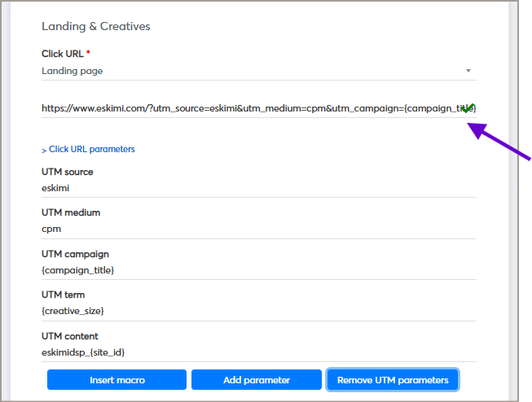Click the UTM content eskimidsp_{site_id} field

[244, 352]
